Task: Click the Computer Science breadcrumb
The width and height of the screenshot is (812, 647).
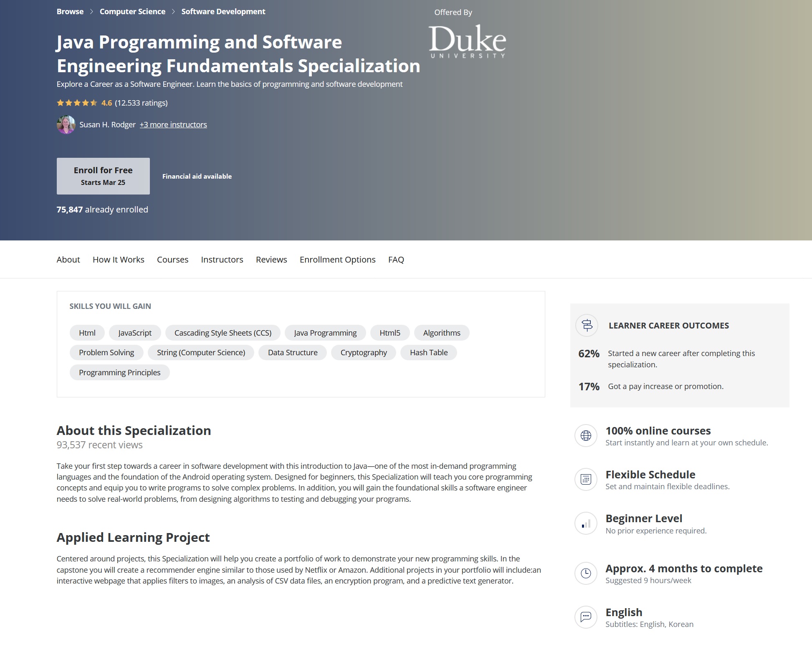Action: 132,12
